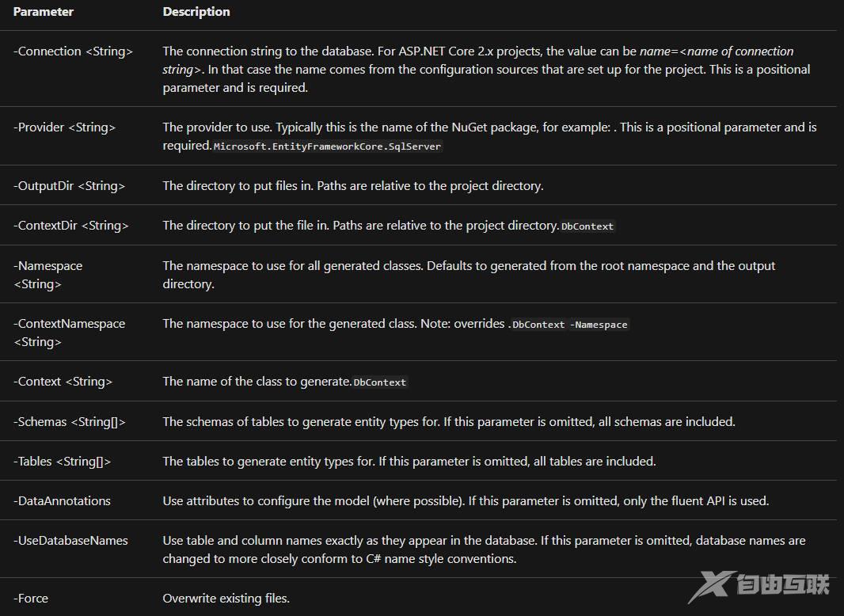The height and width of the screenshot is (616, 844).
Task: Click the Microsoft.EntityFrameworkCore.SqlServer code snippet
Action: point(328,146)
